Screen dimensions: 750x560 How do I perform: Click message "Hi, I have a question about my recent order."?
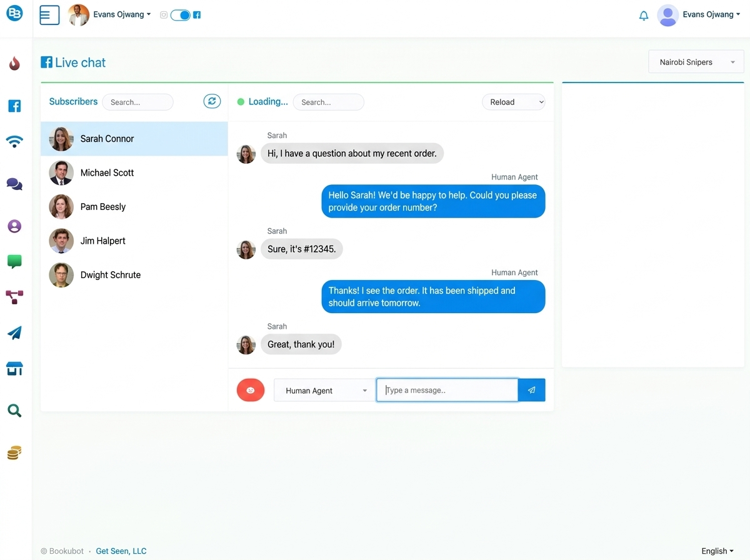[352, 153]
